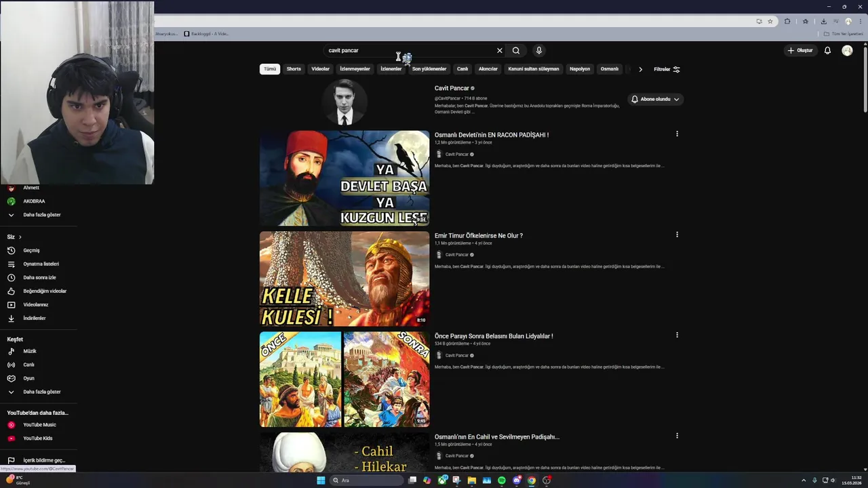
Task: Open YouTube Music link in sidebar
Action: (39, 425)
